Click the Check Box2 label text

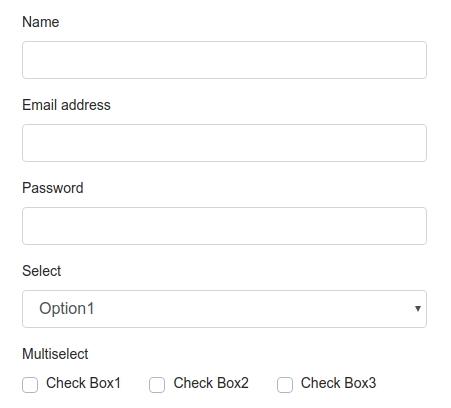click(211, 383)
